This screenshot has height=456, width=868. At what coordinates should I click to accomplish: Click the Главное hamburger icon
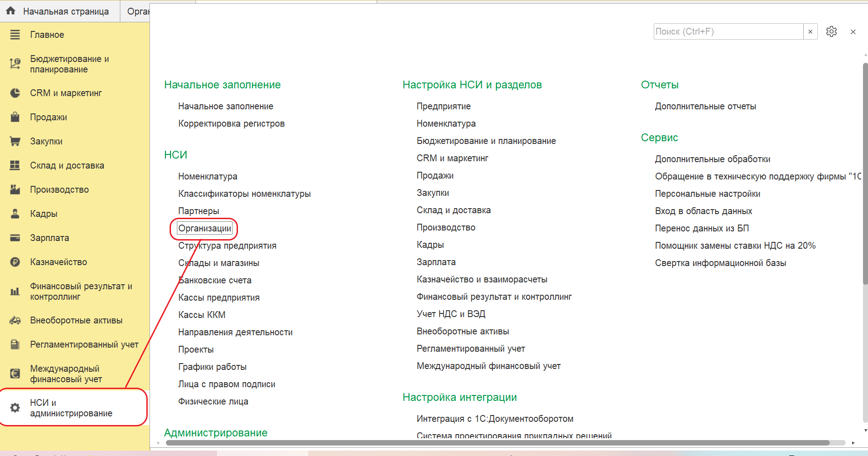[15, 35]
